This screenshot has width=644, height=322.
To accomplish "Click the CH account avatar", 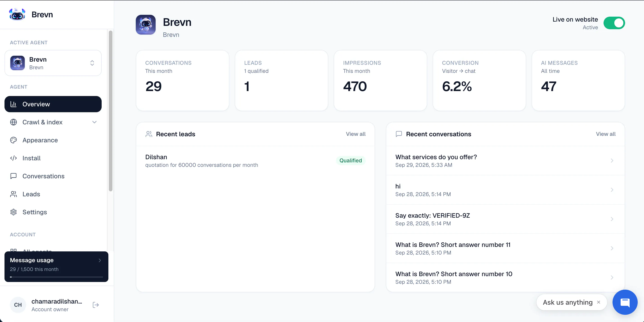I will [x=18, y=305].
